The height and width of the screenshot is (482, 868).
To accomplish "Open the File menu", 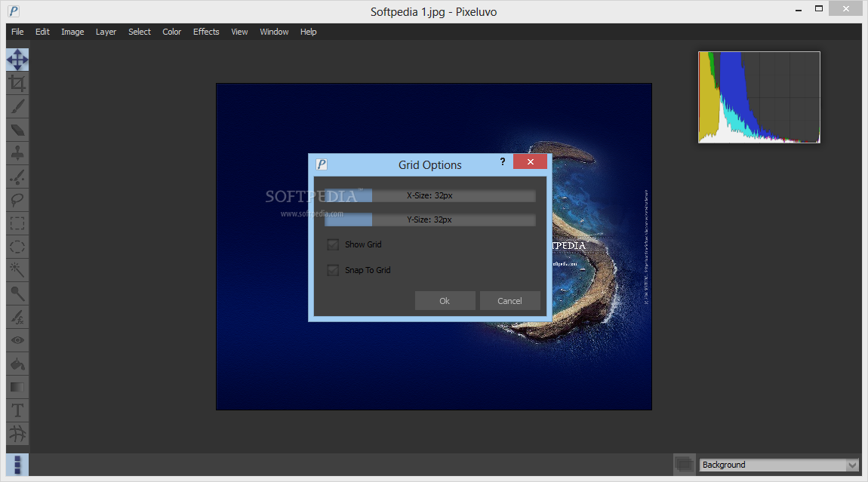I will pyautogui.click(x=17, y=32).
